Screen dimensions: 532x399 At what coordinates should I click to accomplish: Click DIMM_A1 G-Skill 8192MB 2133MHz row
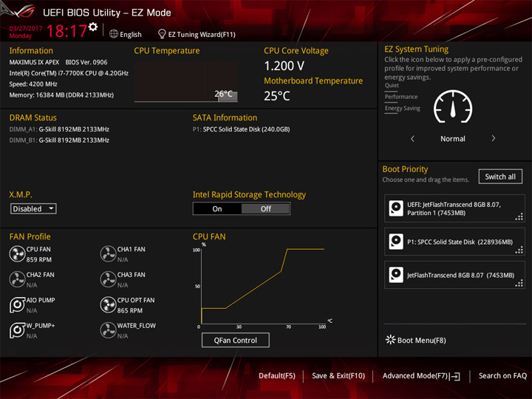tap(59, 129)
